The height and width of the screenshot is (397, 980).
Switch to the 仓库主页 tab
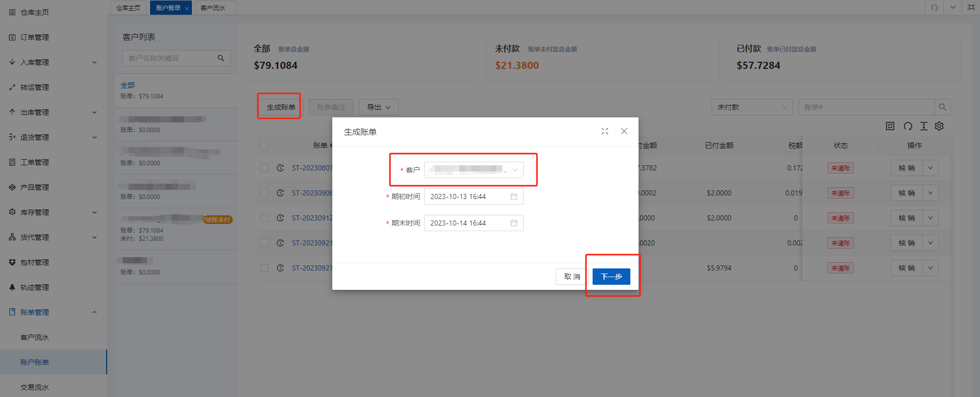128,8
